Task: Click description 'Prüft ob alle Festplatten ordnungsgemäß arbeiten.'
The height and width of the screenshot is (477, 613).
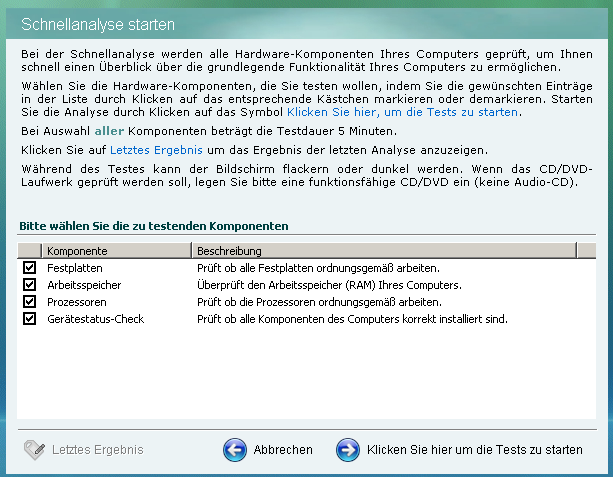Action: [x=318, y=268]
